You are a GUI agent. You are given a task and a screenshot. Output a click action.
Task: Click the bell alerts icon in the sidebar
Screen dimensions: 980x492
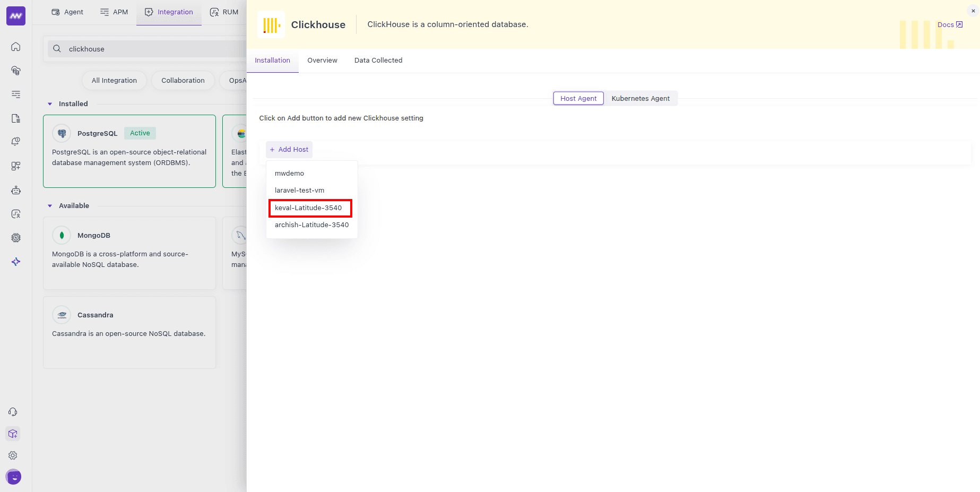pyautogui.click(x=16, y=142)
